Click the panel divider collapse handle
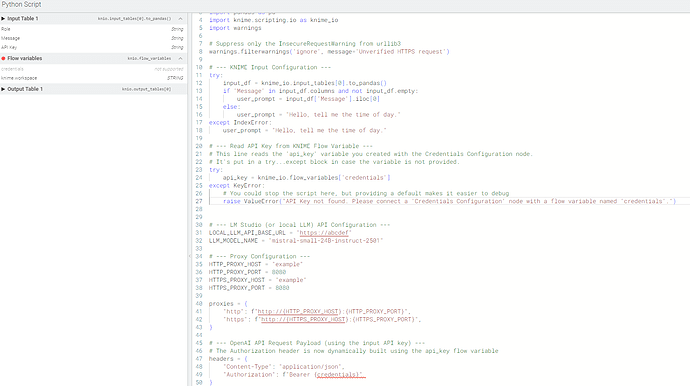Image resolution: width=690 pixels, height=386 pixels. tap(190, 256)
